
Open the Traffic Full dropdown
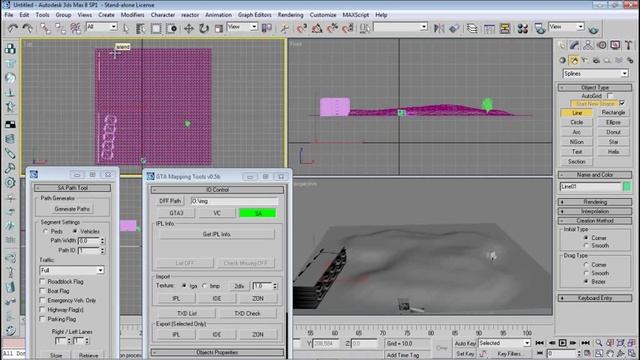point(72,270)
